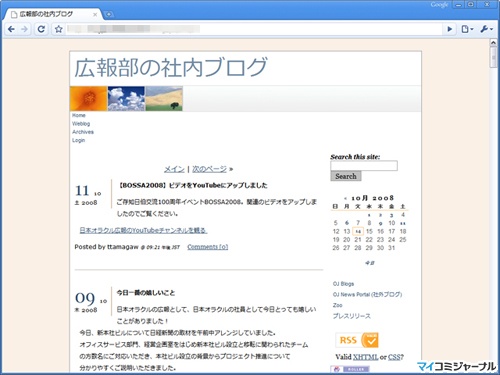Click the blue sky clouds thumbnail
The height and width of the screenshot is (375, 500).
[126, 99]
